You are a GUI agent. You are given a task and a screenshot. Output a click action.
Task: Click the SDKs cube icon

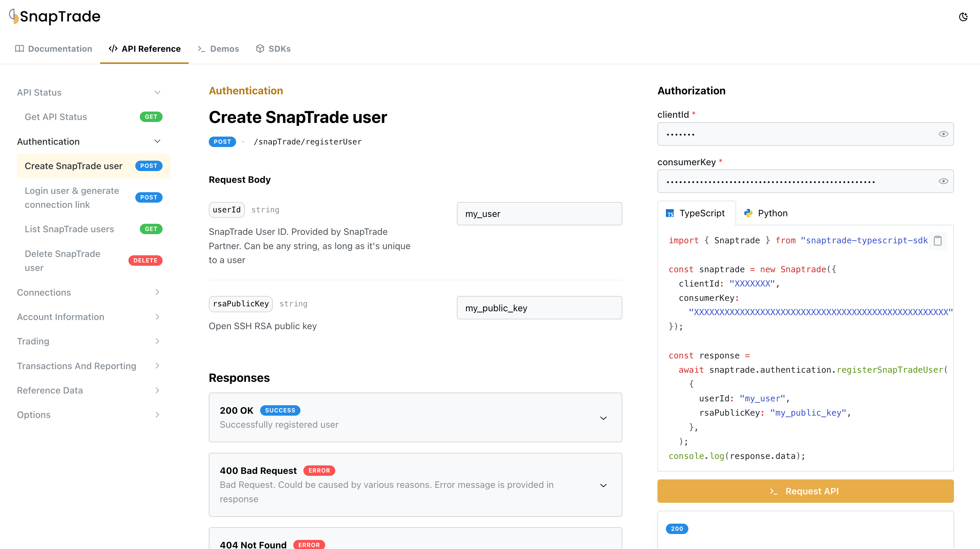coord(260,49)
